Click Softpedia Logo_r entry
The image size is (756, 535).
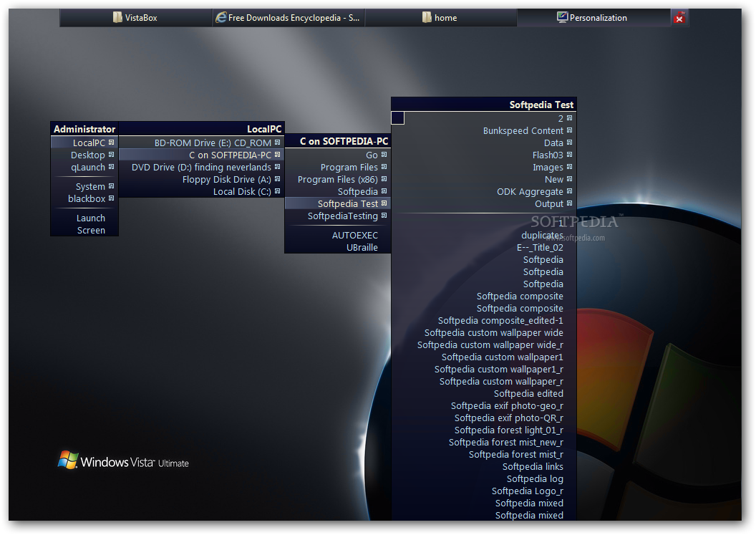pyautogui.click(x=484, y=491)
